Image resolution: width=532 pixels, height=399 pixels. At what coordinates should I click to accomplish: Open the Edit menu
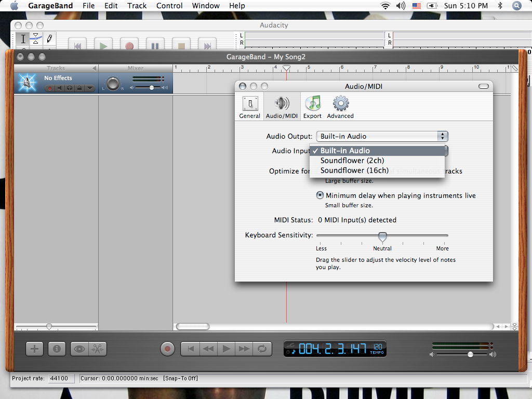[111, 6]
